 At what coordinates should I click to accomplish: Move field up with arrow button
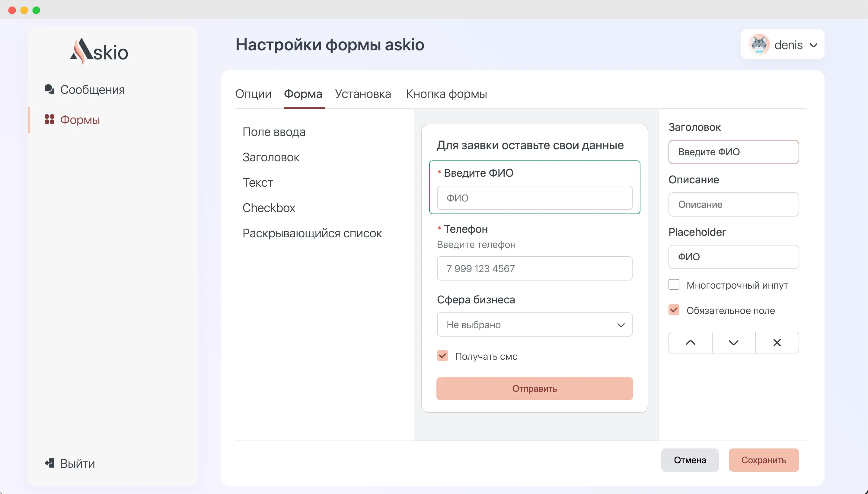click(x=690, y=343)
